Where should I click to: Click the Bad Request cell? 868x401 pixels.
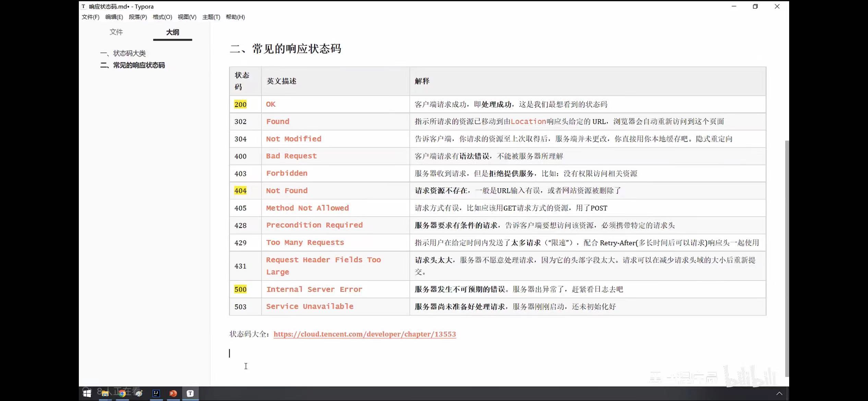[336, 156]
